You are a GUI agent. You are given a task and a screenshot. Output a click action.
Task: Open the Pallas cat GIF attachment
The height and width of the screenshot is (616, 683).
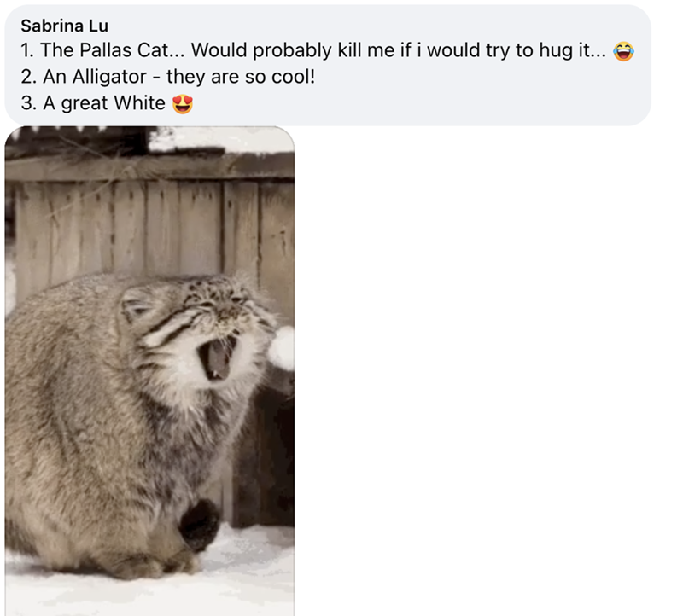coord(149,371)
